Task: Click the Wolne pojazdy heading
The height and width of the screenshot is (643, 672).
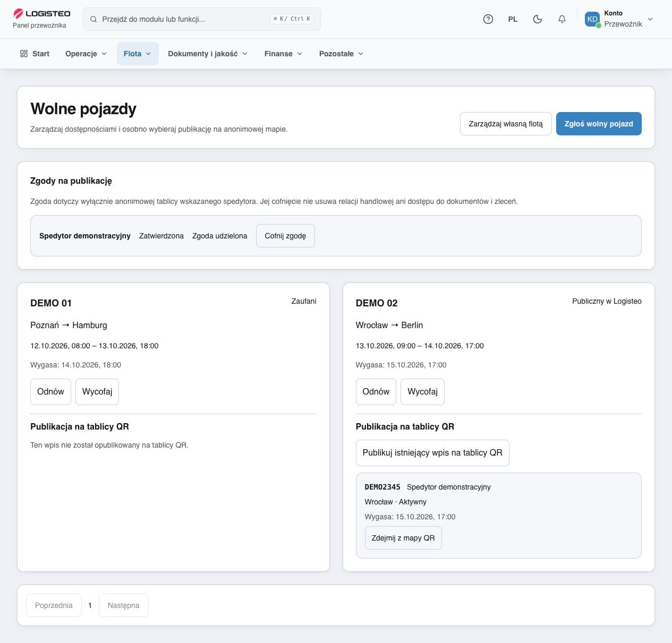Action: (x=83, y=109)
